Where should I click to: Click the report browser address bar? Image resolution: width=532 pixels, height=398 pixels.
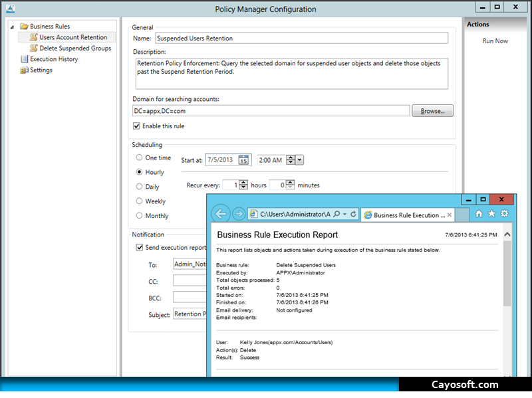pyautogui.click(x=295, y=214)
